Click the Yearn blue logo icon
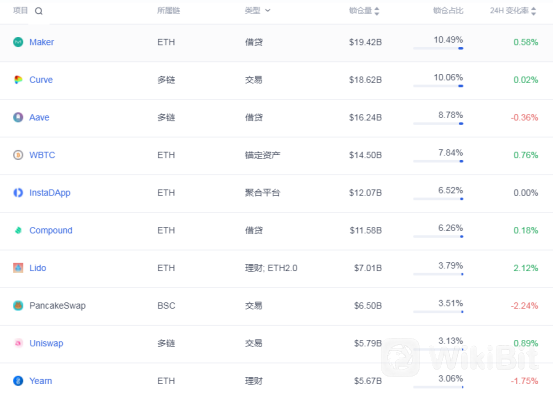This screenshot has width=553, height=394. tap(18, 381)
